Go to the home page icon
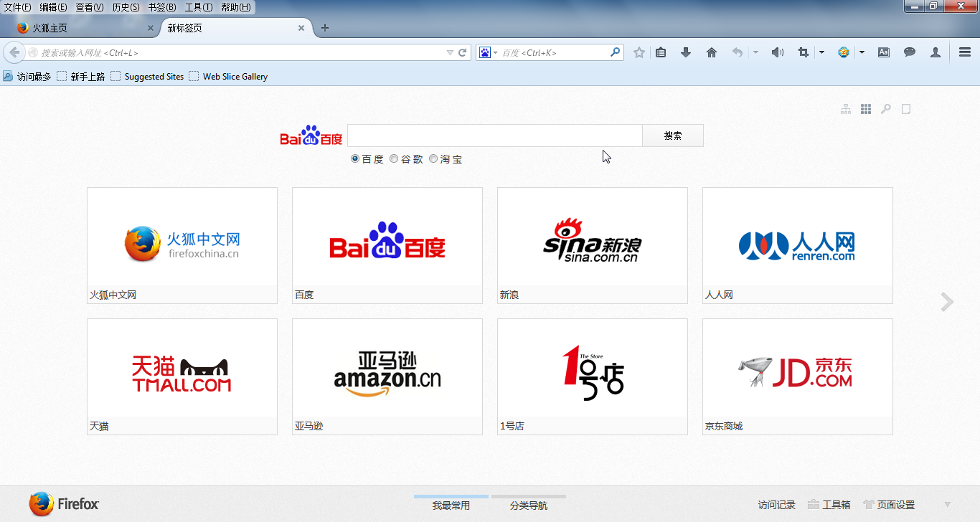The width and height of the screenshot is (980, 522). point(712,52)
